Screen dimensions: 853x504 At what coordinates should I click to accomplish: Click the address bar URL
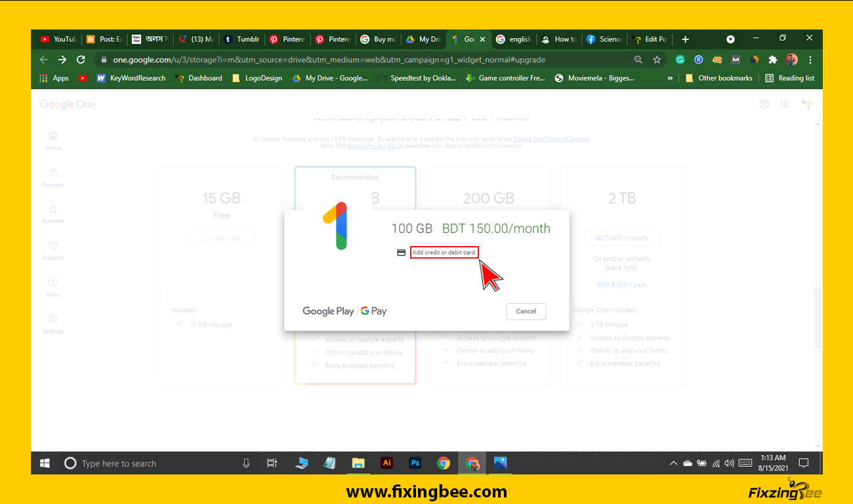328,60
